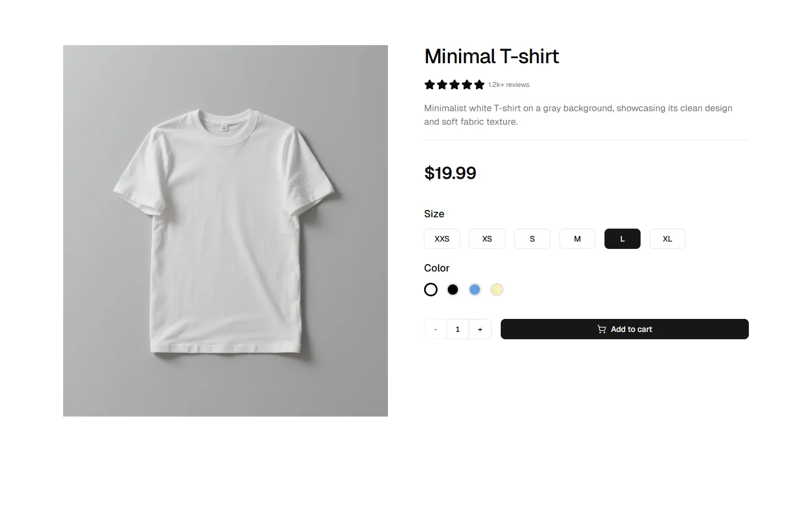Select the blue color swatch
This screenshot has height=508, width=812.
point(474,289)
